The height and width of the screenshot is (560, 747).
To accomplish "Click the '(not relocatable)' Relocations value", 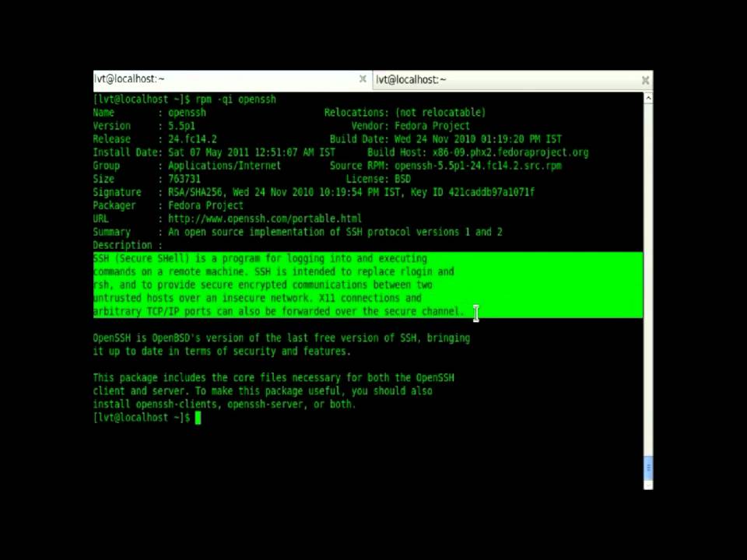I will point(440,112).
